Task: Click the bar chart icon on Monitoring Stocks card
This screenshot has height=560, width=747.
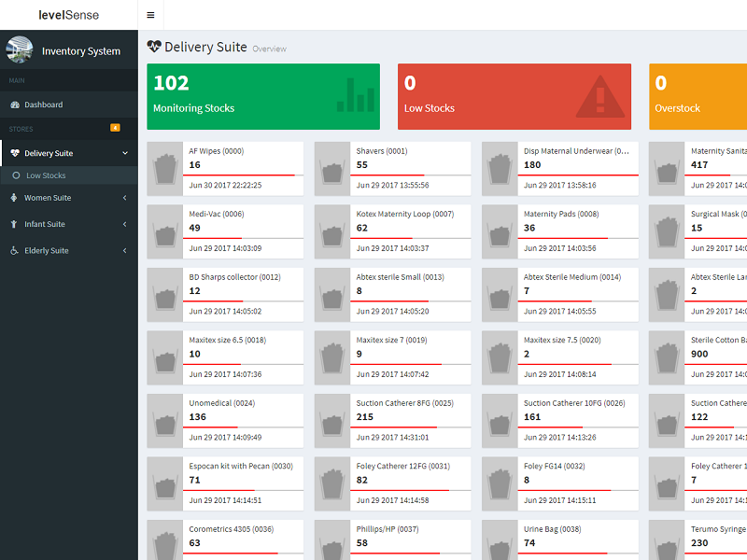Action: coord(355,95)
